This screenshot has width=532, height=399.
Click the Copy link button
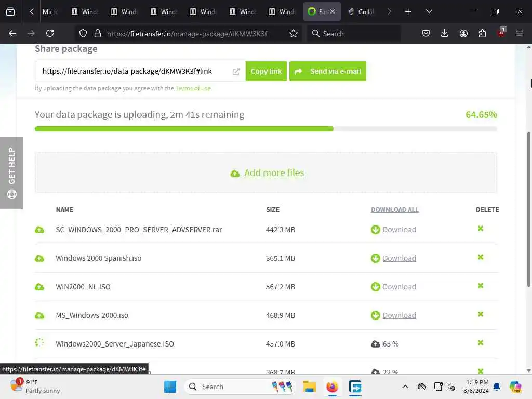[x=266, y=71]
